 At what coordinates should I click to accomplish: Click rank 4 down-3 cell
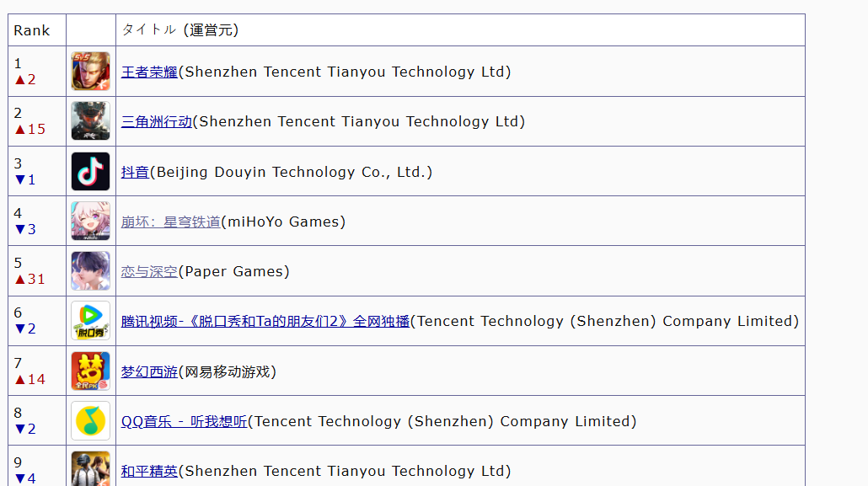(37, 221)
